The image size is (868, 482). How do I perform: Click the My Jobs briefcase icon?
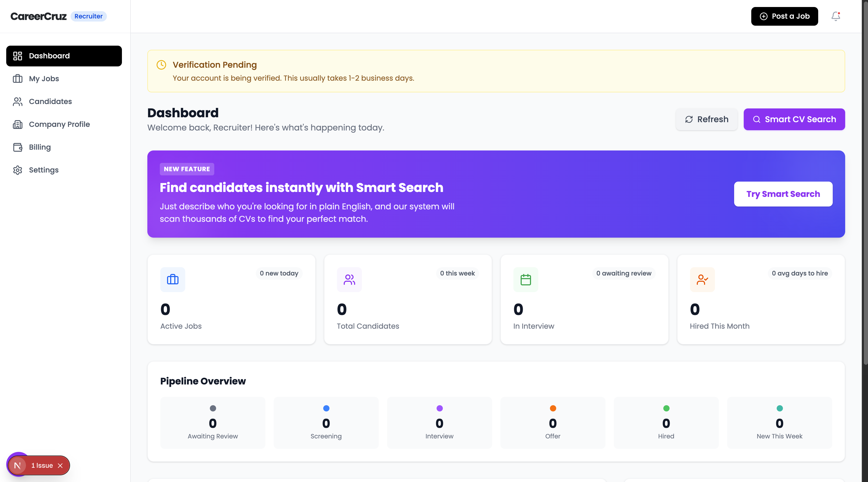[18, 79]
